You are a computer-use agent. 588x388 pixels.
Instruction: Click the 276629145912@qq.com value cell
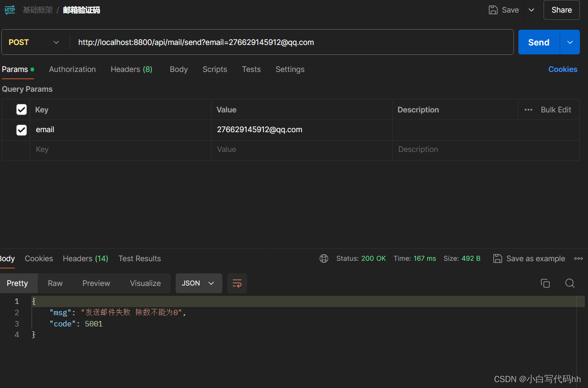pyautogui.click(x=301, y=130)
